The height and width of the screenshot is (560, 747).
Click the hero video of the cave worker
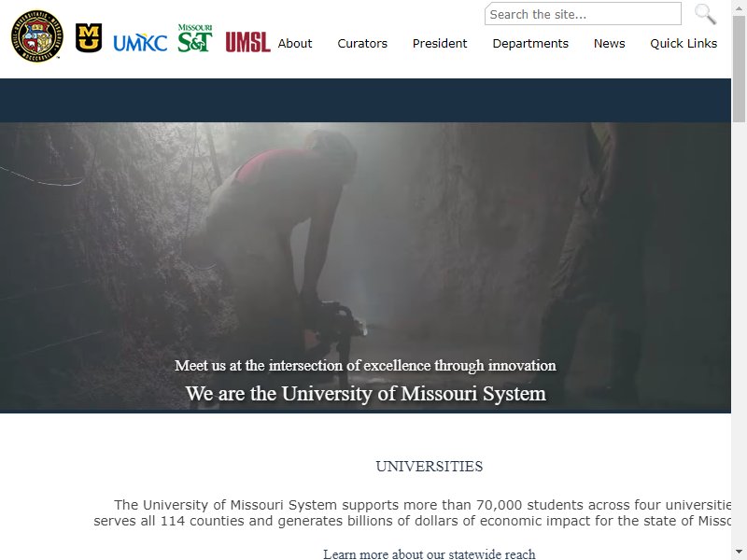tap(365, 268)
